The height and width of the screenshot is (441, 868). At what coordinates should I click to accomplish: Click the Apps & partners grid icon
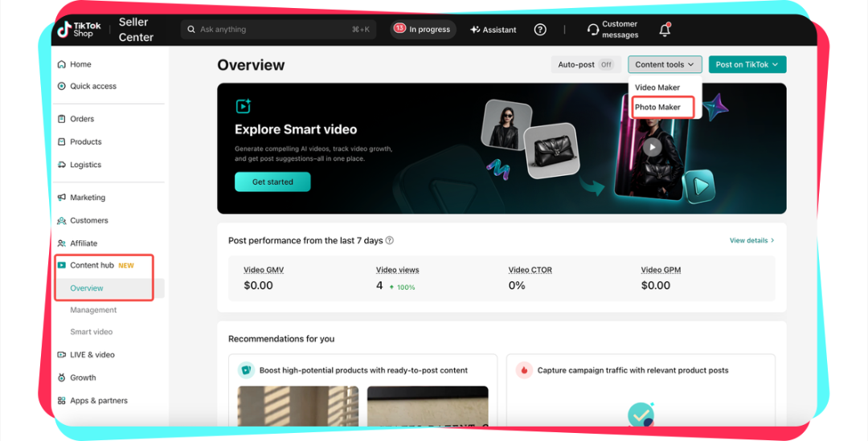61,401
